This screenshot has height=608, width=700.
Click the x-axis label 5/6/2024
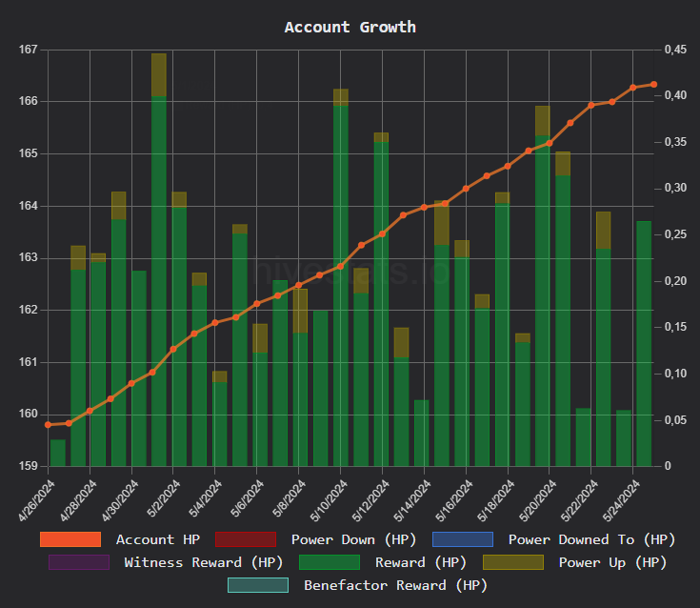point(247,498)
